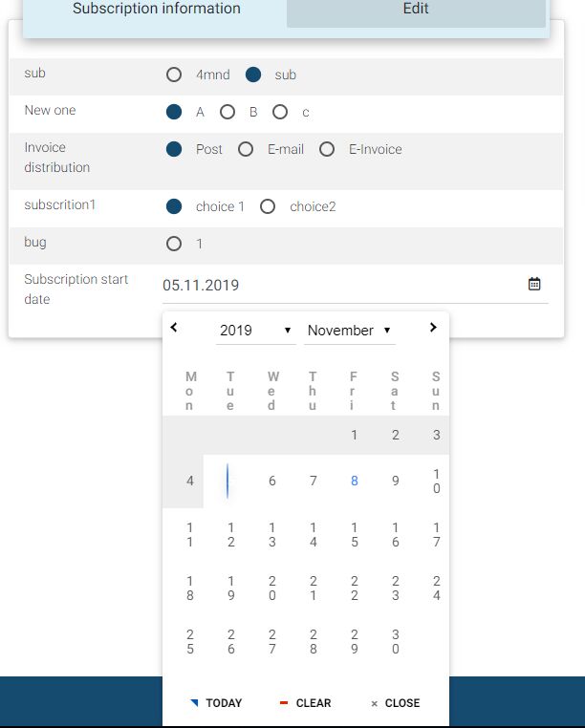Click the red Clear dash icon
This screenshot has width=585, height=728.
[x=284, y=702]
